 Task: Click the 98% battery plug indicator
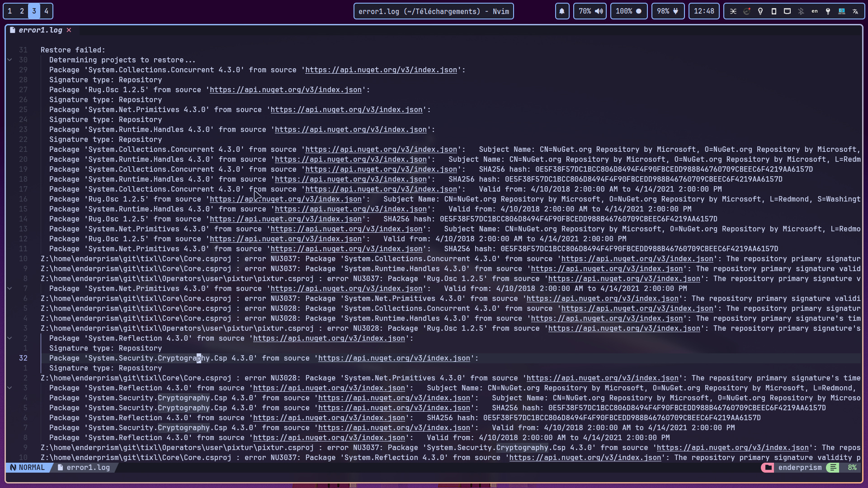click(x=668, y=11)
